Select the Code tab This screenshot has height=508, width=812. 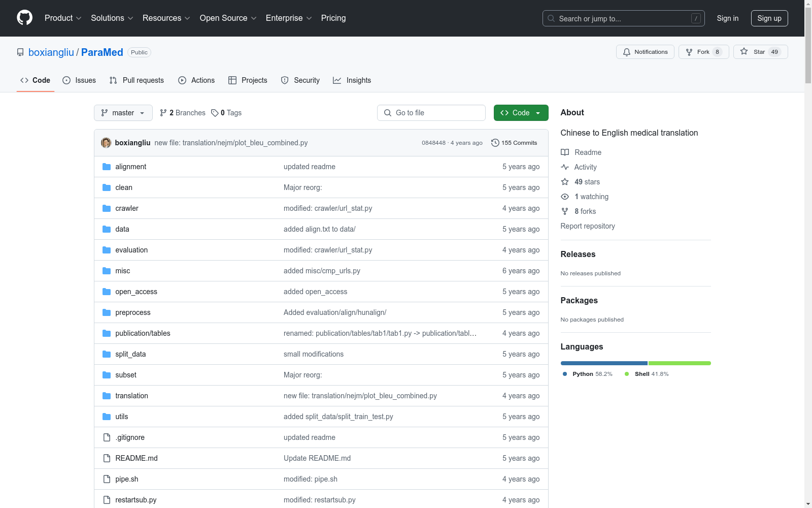click(x=36, y=80)
